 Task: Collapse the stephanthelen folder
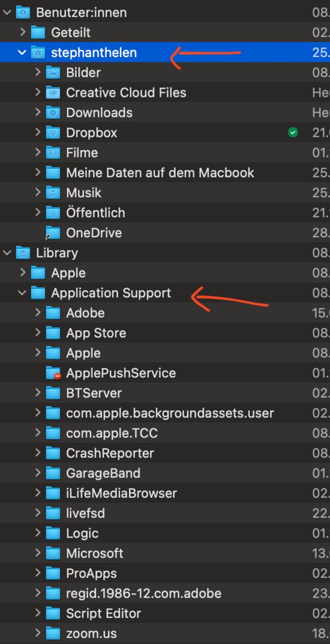tap(22, 53)
